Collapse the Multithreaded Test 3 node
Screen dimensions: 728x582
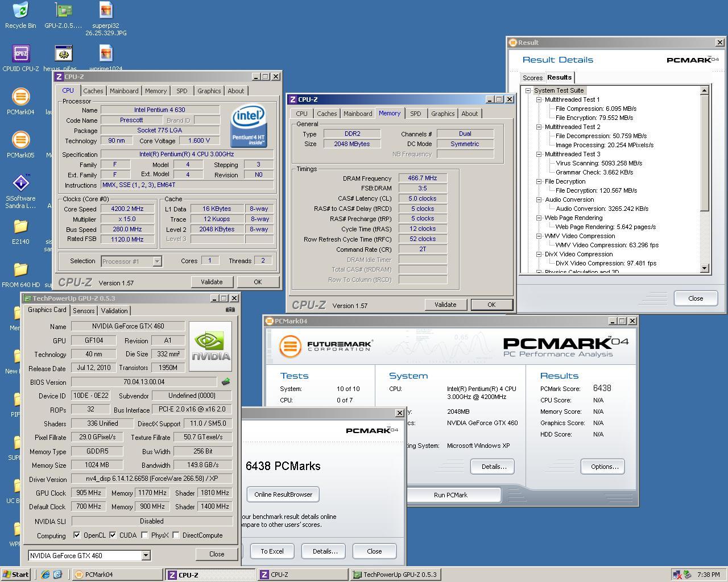(x=539, y=154)
